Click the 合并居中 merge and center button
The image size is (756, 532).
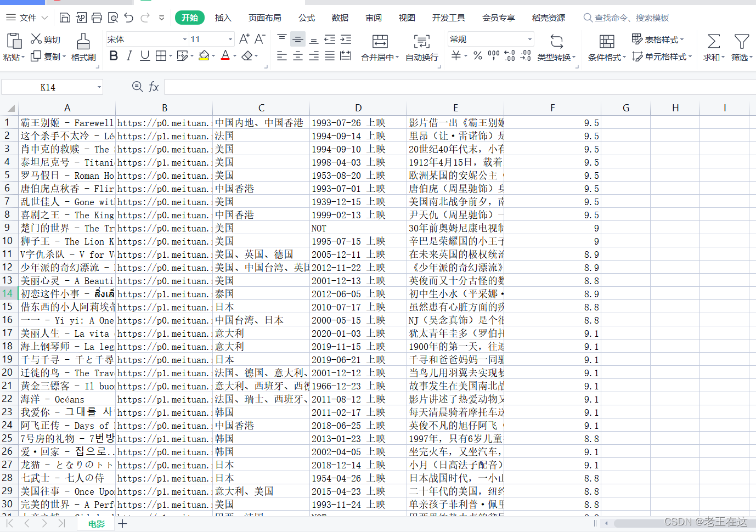point(380,47)
